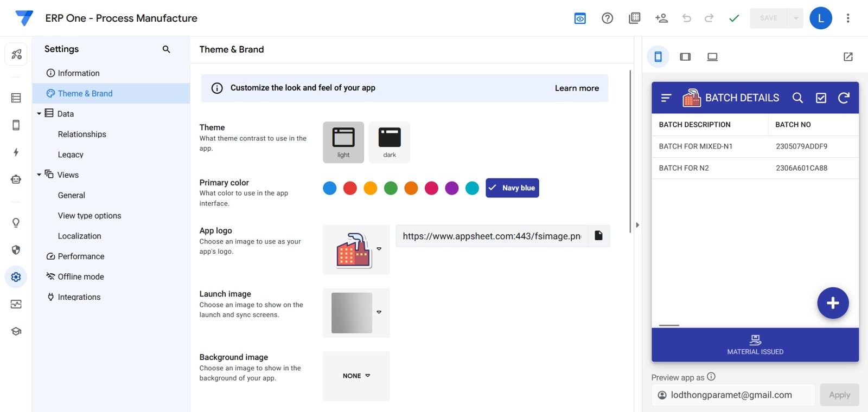Viewport: 868px width, 412px height.
Task: Click the undo arrow icon
Action: [x=687, y=18]
